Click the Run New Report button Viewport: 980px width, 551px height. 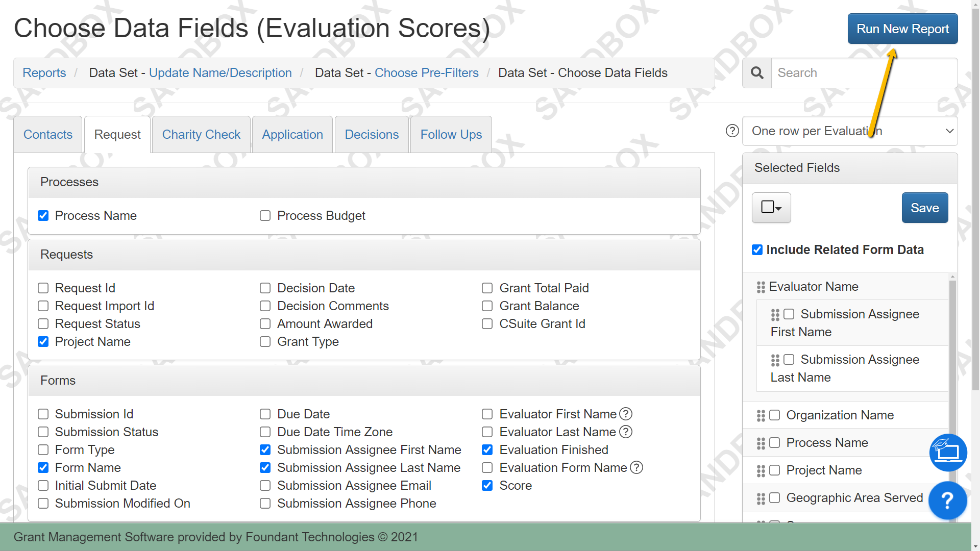click(902, 29)
